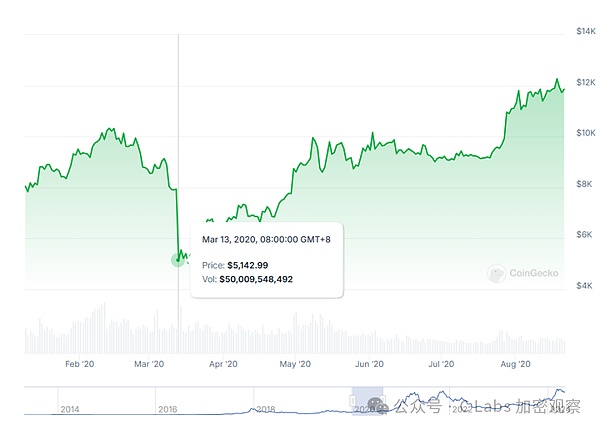Click the Jul '20 x-axis label
This screenshot has width=600, height=430.
click(x=442, y=366)
